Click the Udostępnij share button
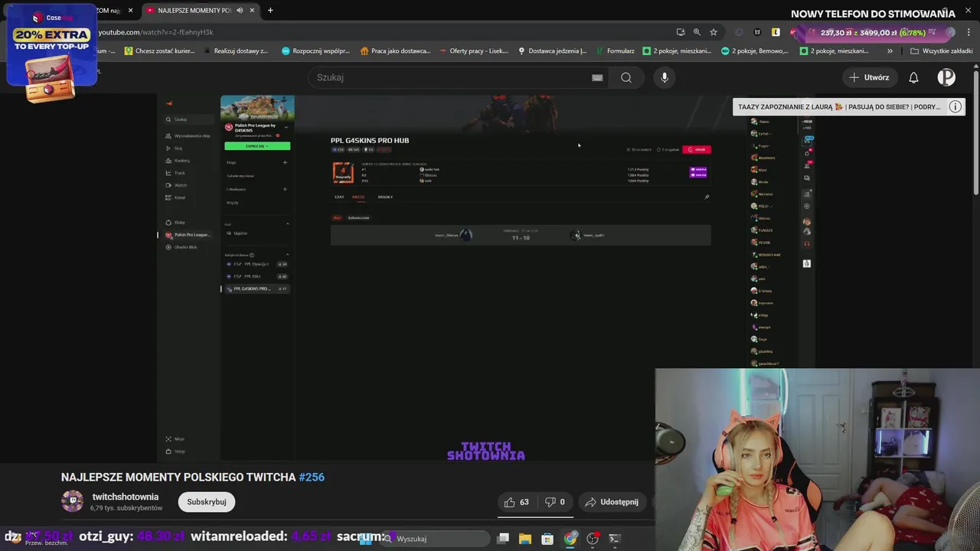The image size is (980, 551). pos(612,502)
